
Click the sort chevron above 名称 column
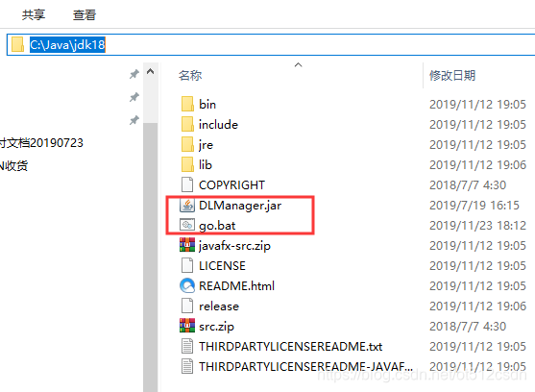pos(298,64)
